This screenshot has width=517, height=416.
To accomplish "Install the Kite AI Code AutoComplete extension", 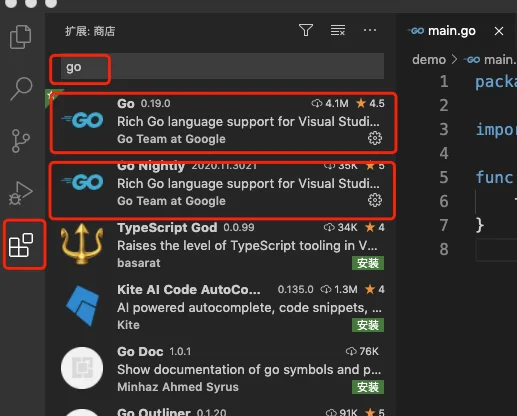I will click(368, 325).
